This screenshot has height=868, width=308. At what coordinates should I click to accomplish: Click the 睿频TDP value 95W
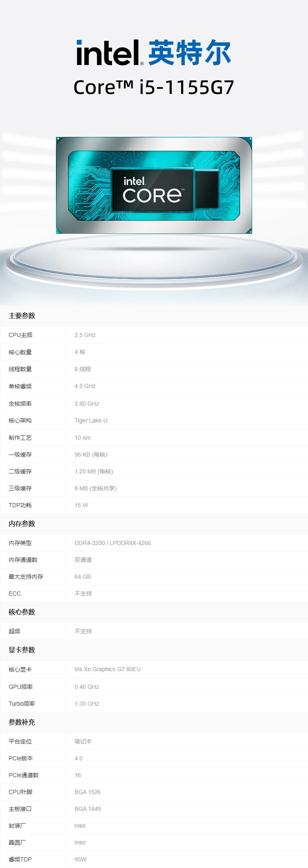[80, 859]
